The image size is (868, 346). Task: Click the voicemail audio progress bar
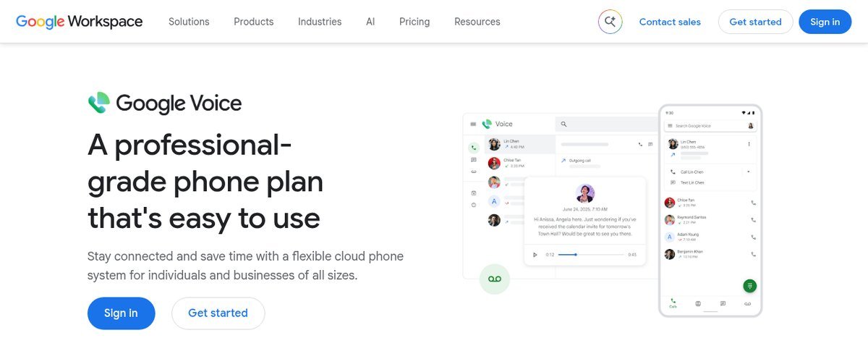[x=591, y=255]
